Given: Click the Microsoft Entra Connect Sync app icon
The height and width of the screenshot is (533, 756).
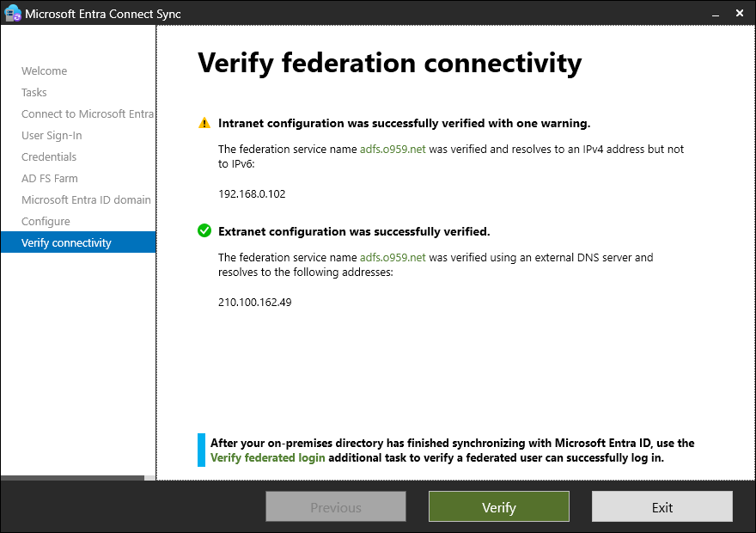Looking at the screenshot, I should pos(13,13).
